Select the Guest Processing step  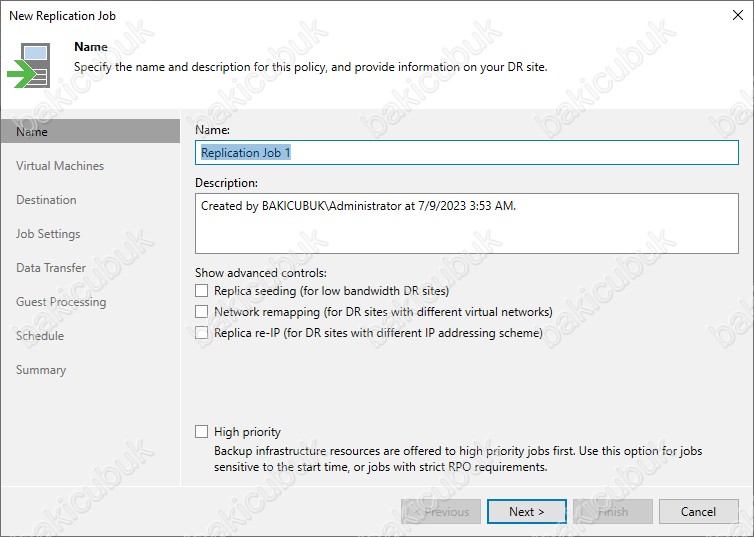point(61,302)
